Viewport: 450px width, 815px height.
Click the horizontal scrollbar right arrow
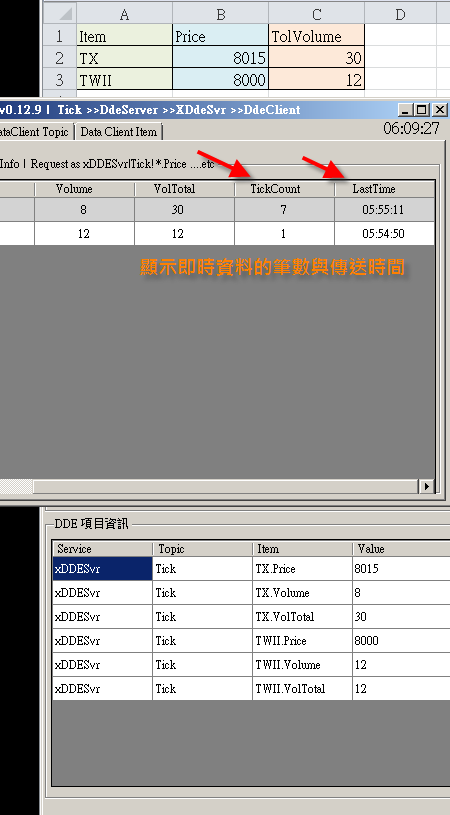427,487
